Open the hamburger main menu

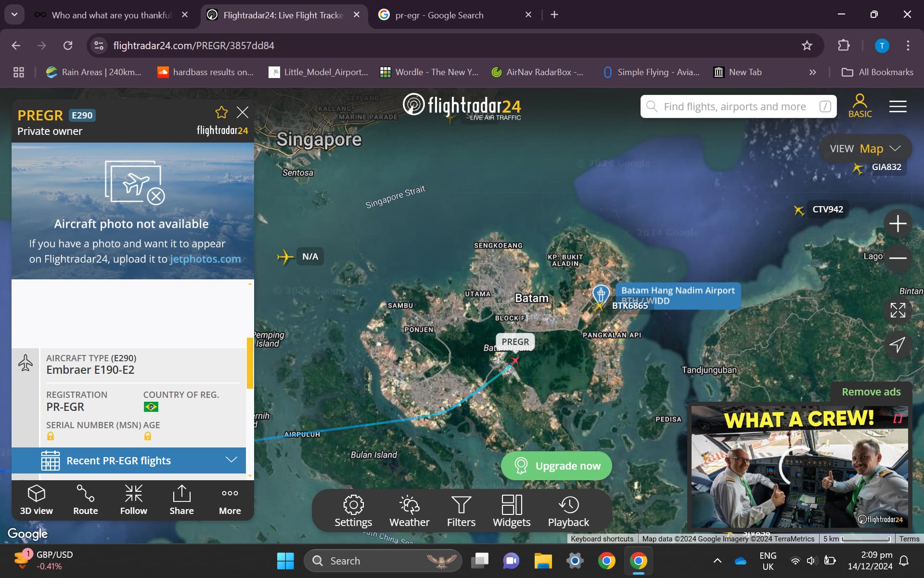898,106
